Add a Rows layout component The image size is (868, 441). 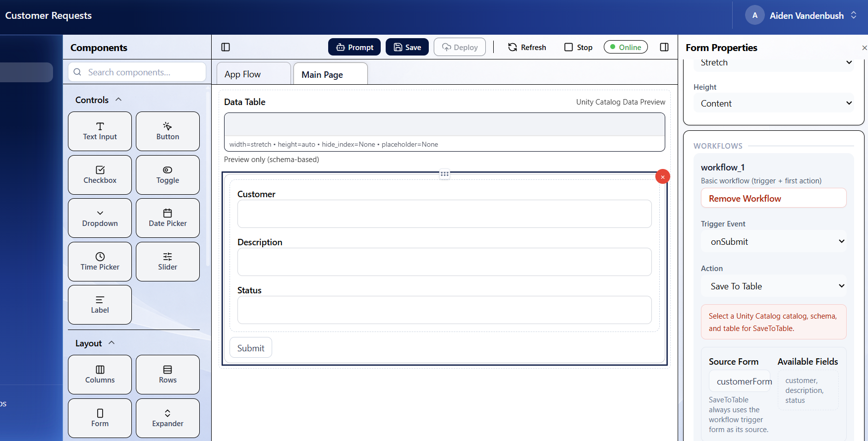(x=168, y=375)
